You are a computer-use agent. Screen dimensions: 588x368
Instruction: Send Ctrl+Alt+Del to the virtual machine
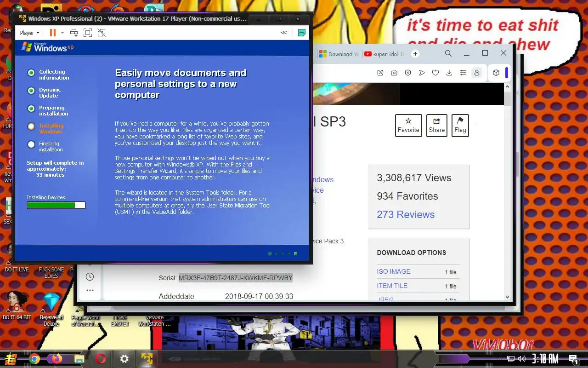(x=74, y=33)
